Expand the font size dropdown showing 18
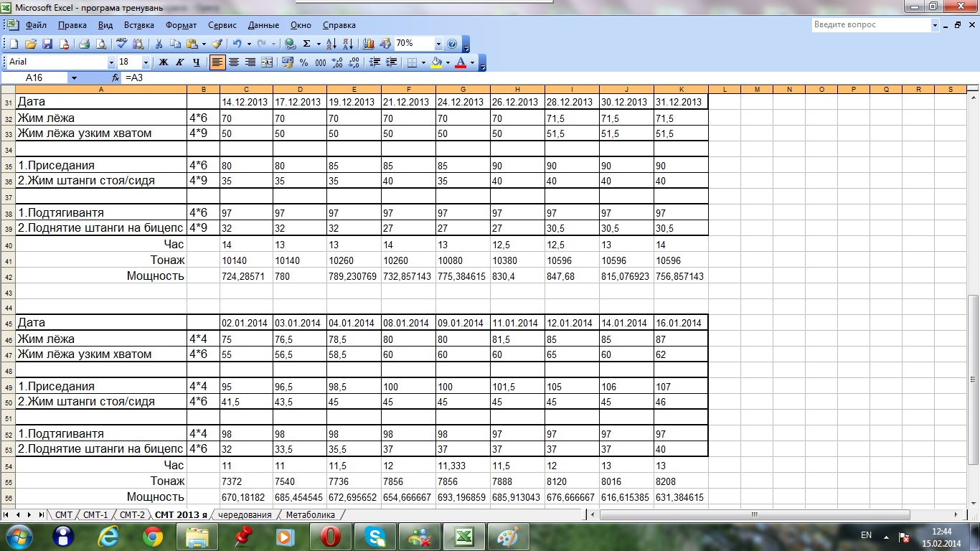Screen dimensions: 980x551 [x=146, y=62]
